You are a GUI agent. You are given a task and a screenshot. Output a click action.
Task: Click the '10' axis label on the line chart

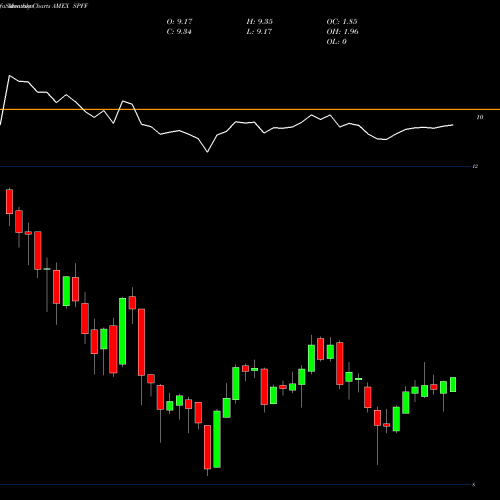(480, 117)
